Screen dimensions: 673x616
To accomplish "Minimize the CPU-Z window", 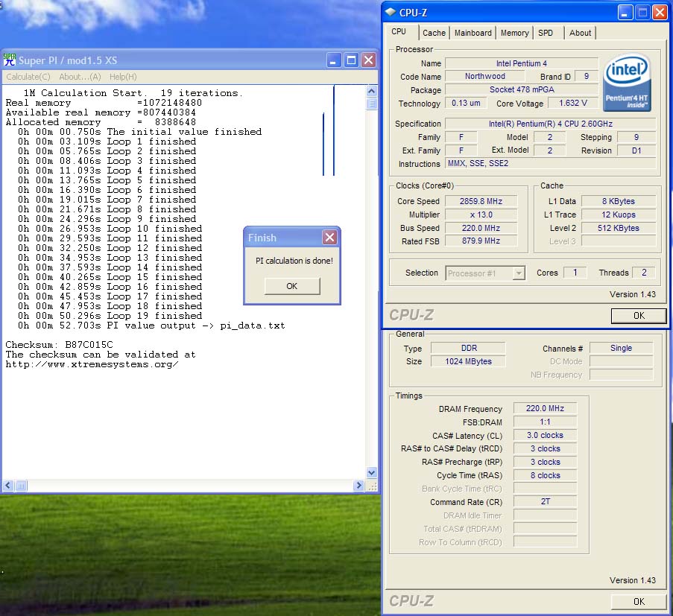I will [x=625, y=13].
